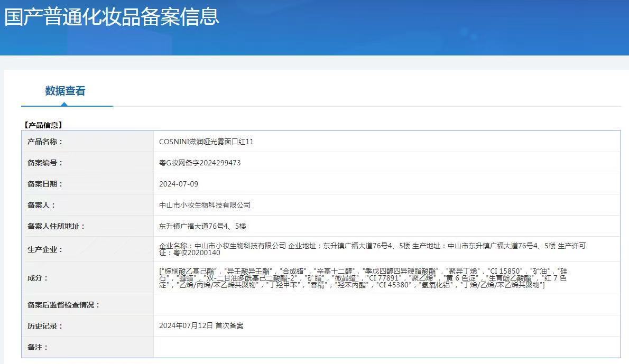The width and height of the screenshot is (629, 364).
Task: Click the 备案人 label
Action: click(x=41, y=206)
